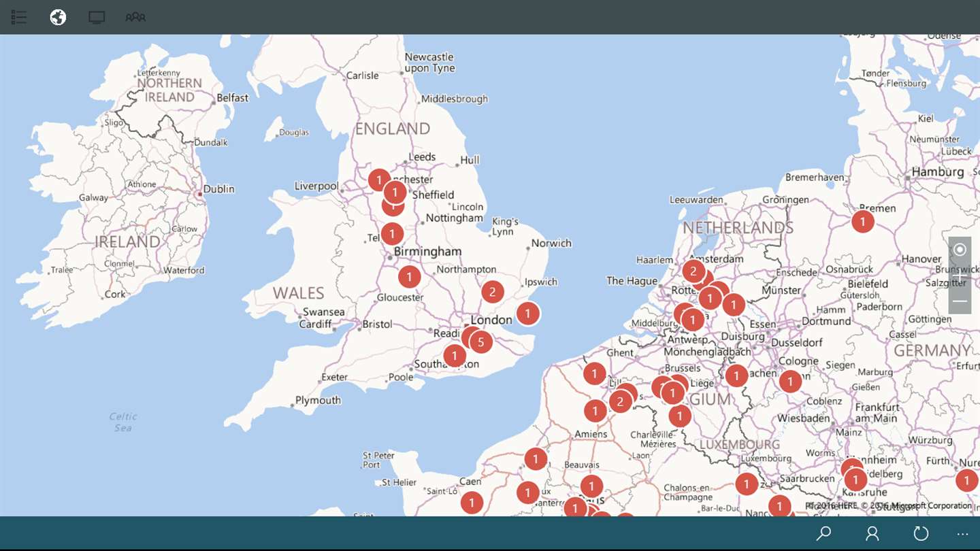Select the pin left of Saarbrucken
This screenshot has width=980, height=551.
tap(747, 484)
